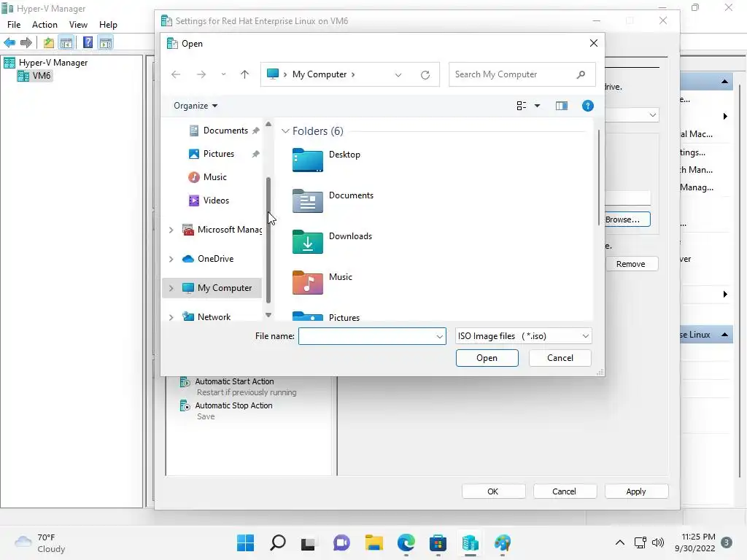Open Microsoft Store from taskbar
The image size is (747, 560).
click(438, 542)
